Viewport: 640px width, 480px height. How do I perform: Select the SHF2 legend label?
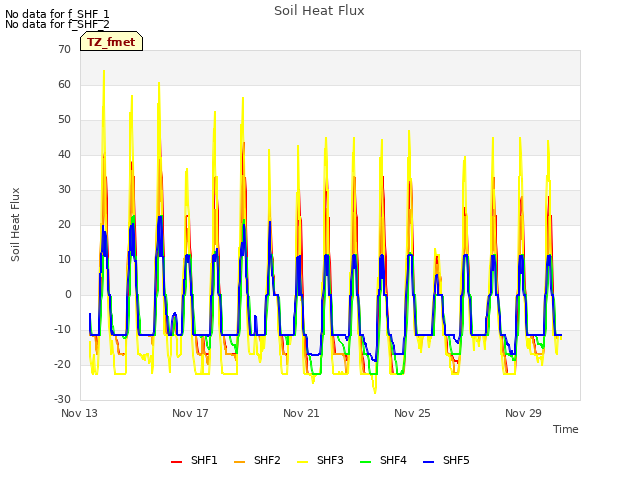pyautogui.click(x=267, y=460)
